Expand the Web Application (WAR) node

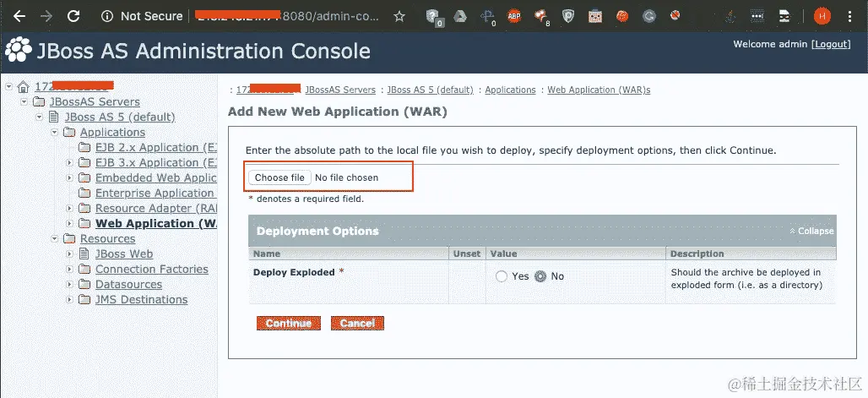pyautogui.click(x=70, y=223)
